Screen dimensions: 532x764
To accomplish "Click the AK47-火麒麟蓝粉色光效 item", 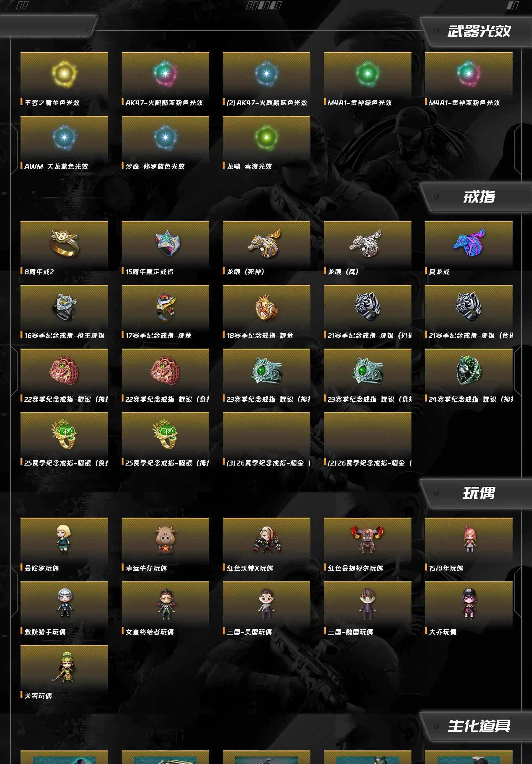I will (x=165, y=79).
